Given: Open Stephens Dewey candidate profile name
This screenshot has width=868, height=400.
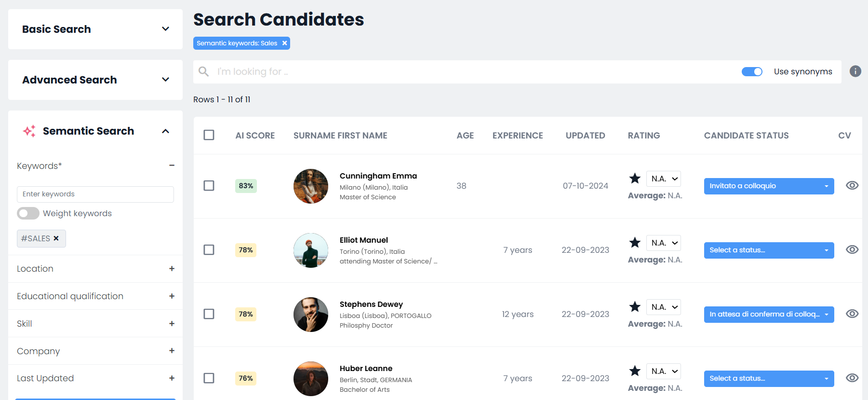Looking at the screenshot, I should click(371, 304).
